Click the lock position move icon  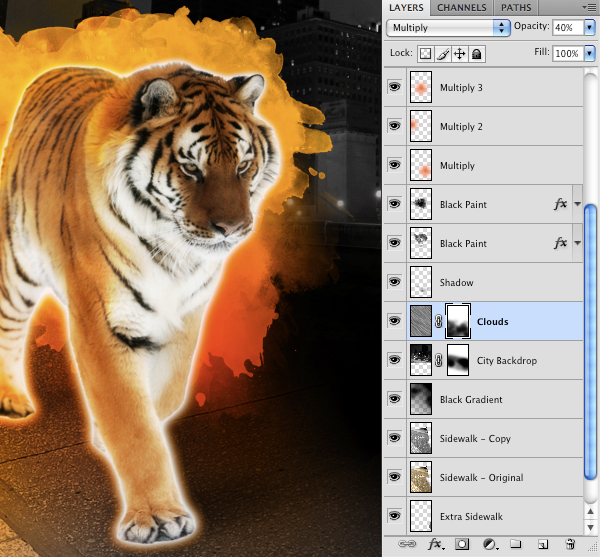(459, 54)
